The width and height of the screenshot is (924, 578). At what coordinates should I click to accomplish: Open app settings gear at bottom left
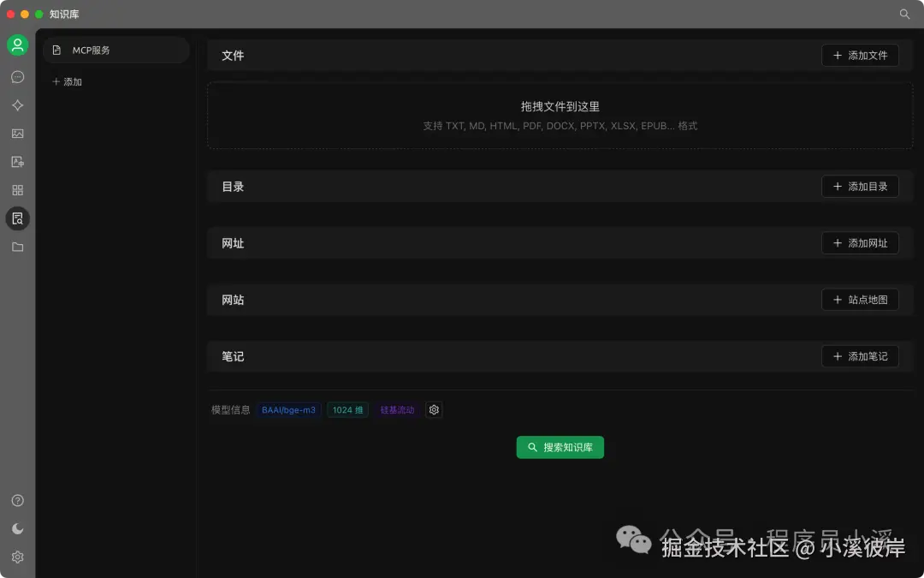pyautogui.click(x=18, y=557)
